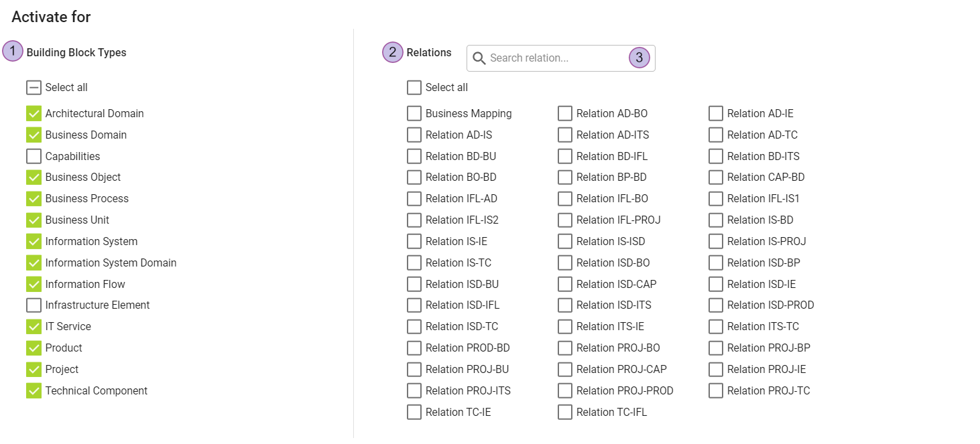The image size is (980, 444).
Task: Uncheck the Architectural Domain checkbox
Action: (x=34, y=114)
